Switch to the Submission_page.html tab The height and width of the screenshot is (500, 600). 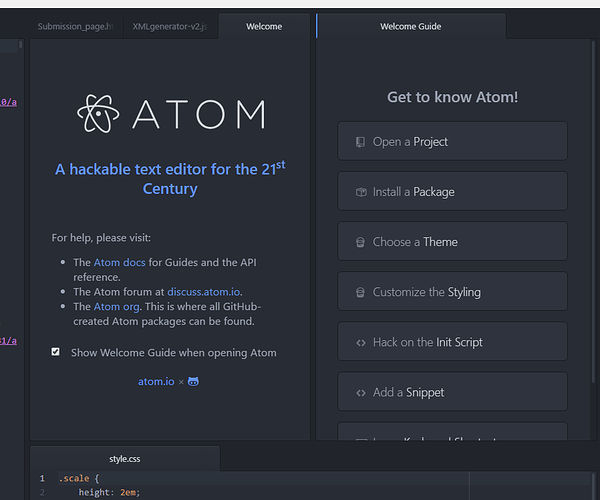tap(76, 26)
